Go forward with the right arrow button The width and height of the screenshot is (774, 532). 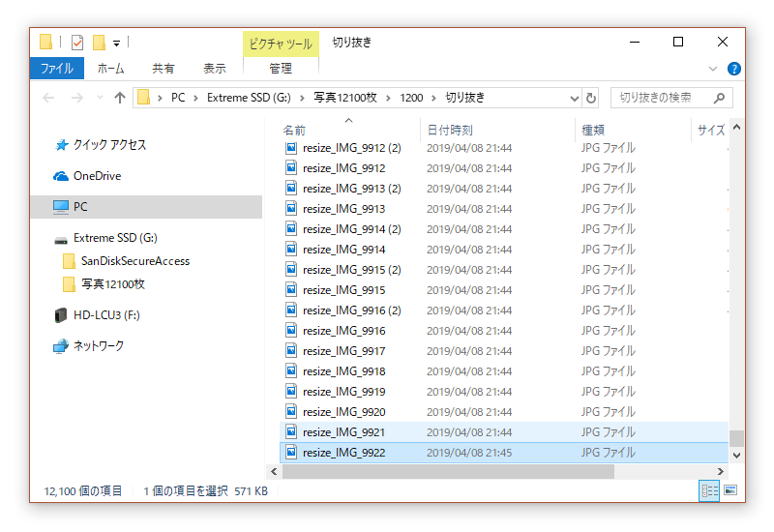click(77, 98)
